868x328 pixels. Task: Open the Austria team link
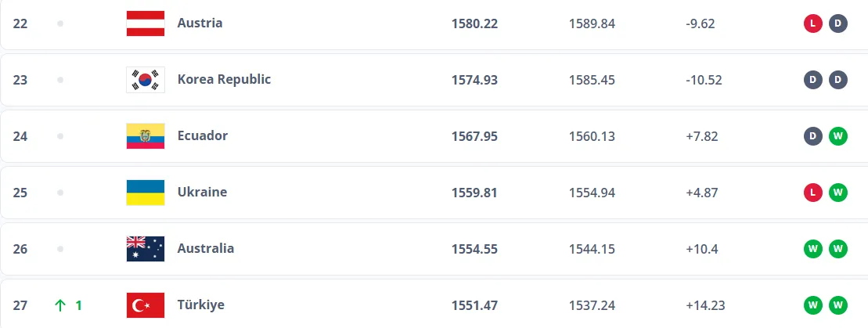point(200,23)
